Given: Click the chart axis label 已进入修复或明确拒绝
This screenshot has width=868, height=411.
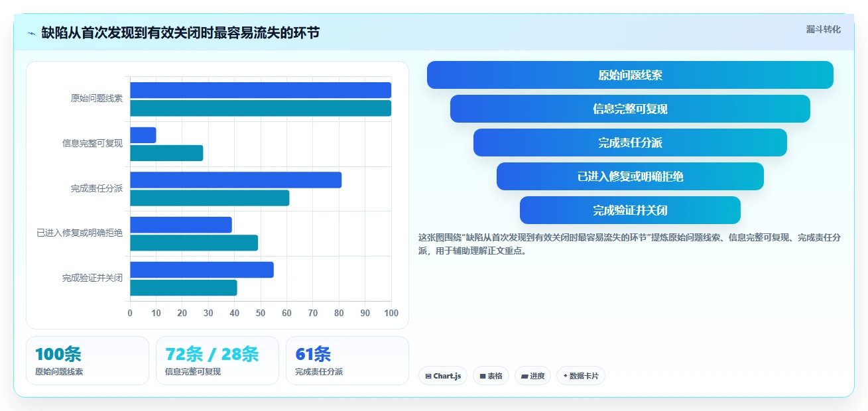Looking at the screenshot, I should point(80,233).
